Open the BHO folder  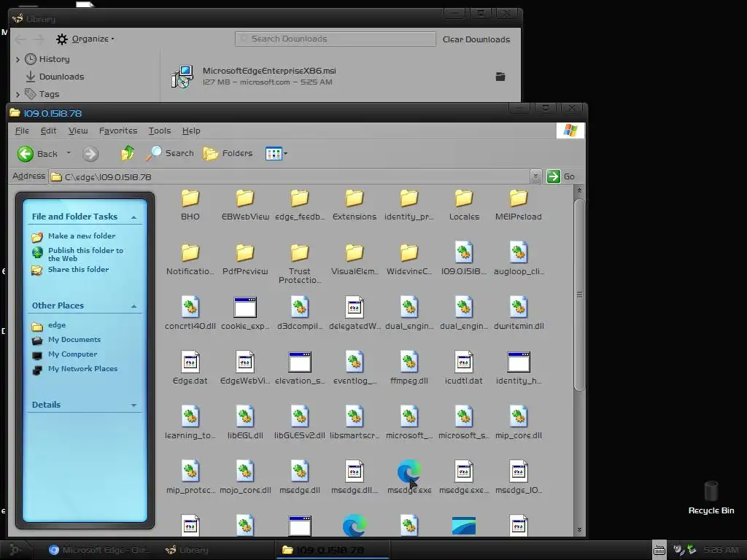(x=190, y=198)
